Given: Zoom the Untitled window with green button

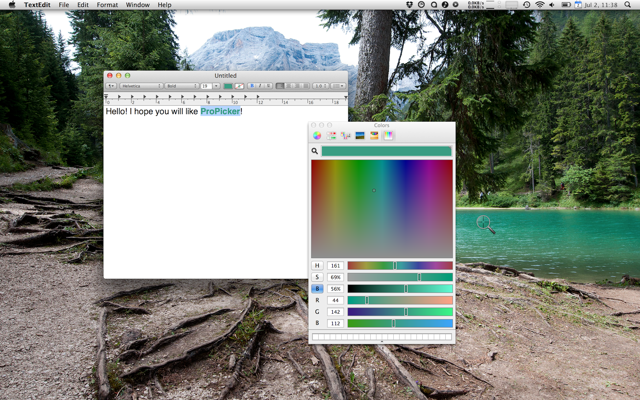Looking at the screenshot, I should 127,76.
